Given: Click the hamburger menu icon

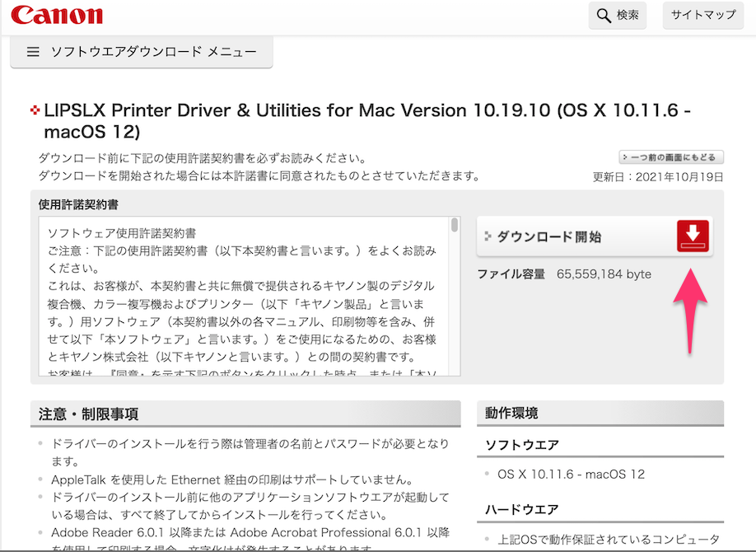Looking at the screenshot, I should [33, 52].
